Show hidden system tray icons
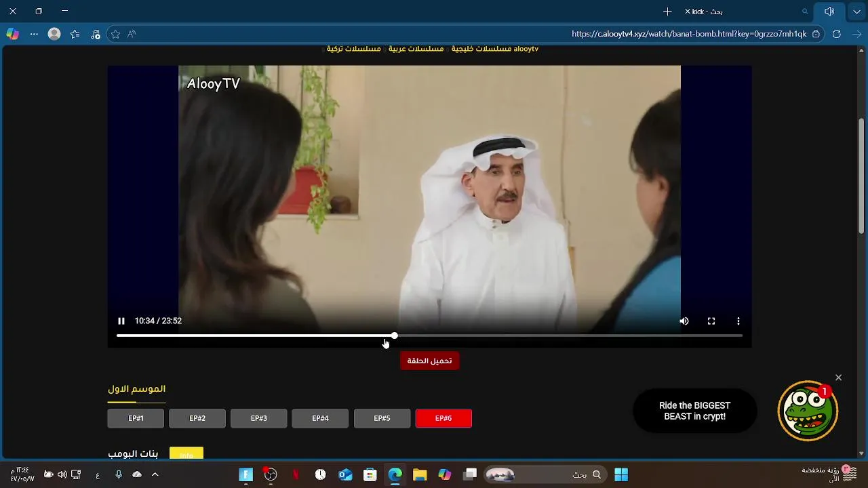The image size is (868, 488). point(155,474)
